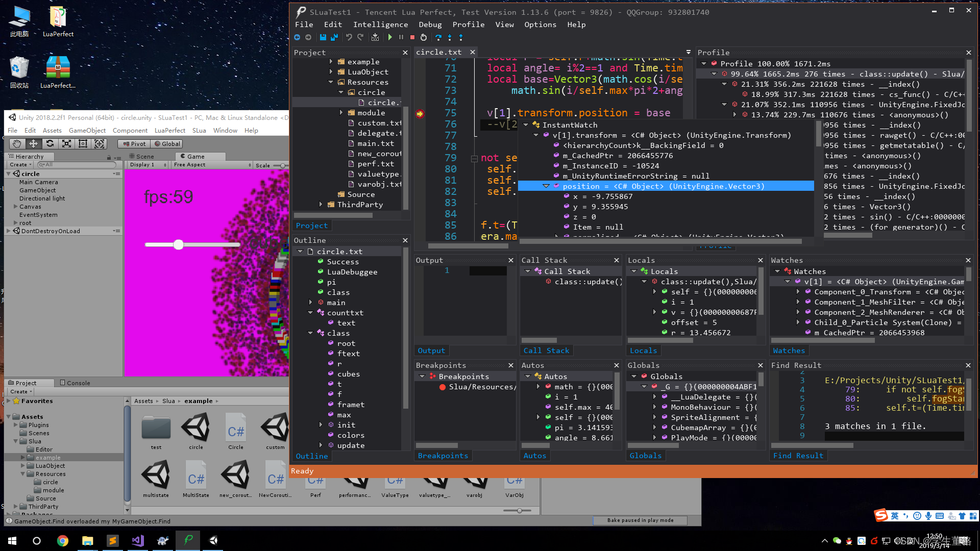Pause execution using the pause icon

click(x=401, y=37)
